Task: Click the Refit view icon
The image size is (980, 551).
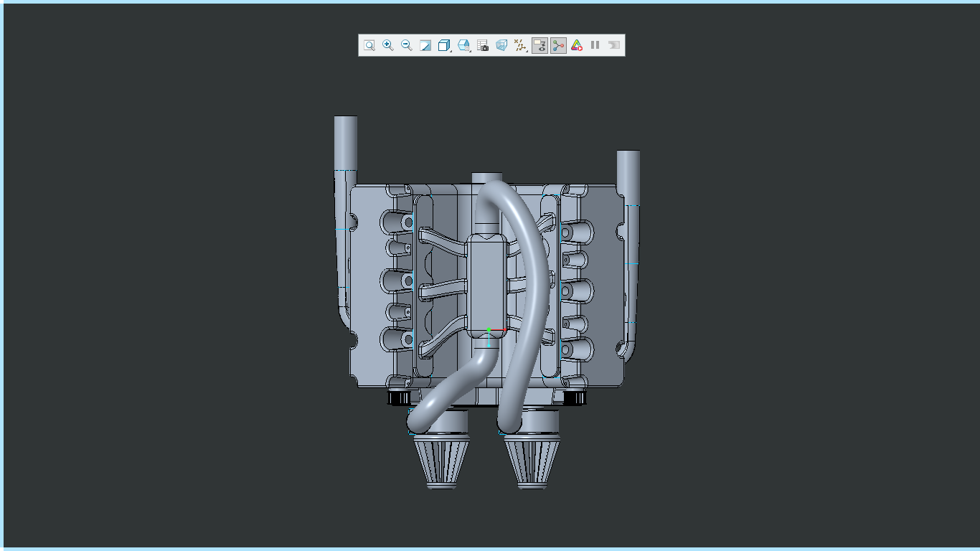Action: click(369, 45)
